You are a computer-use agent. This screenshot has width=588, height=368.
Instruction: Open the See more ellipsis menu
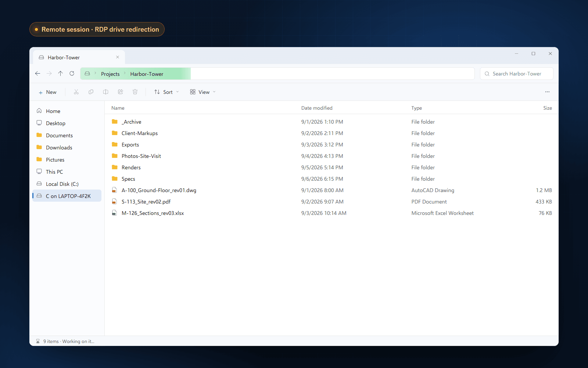coord(547,92)
